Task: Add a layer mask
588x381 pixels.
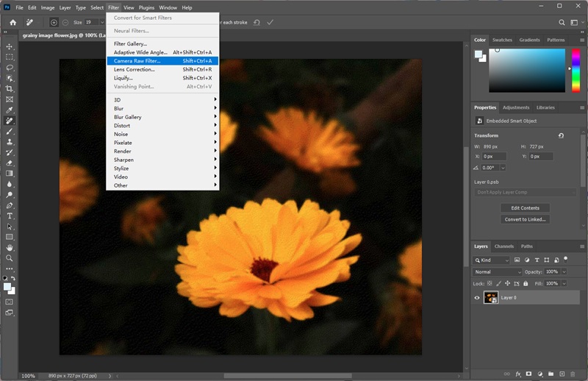Action: pyautogui.click(x=528, y=374)
